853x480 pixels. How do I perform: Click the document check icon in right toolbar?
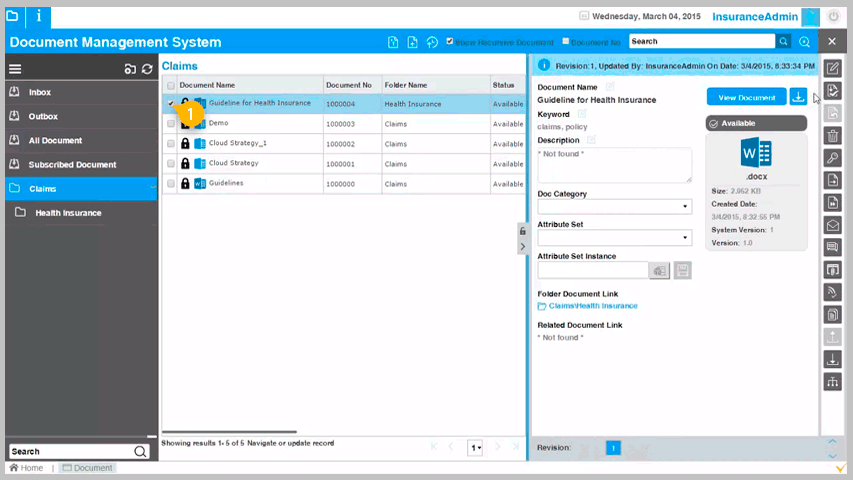point(832,90)
